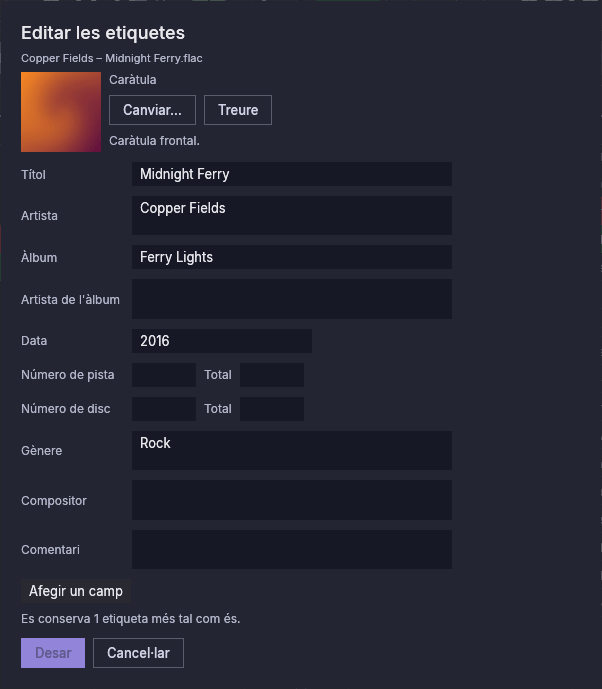The height and width of the screenshot is (689, 602).
Task: Edit the Àlbum field Ferry Lights
Action: pos(292,257)
